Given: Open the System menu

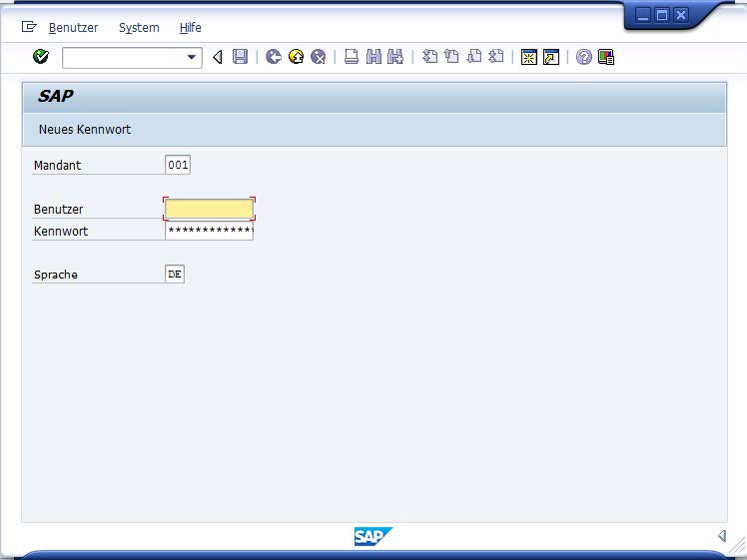Looking at the screenshot, I should click(x=139, y=28).
